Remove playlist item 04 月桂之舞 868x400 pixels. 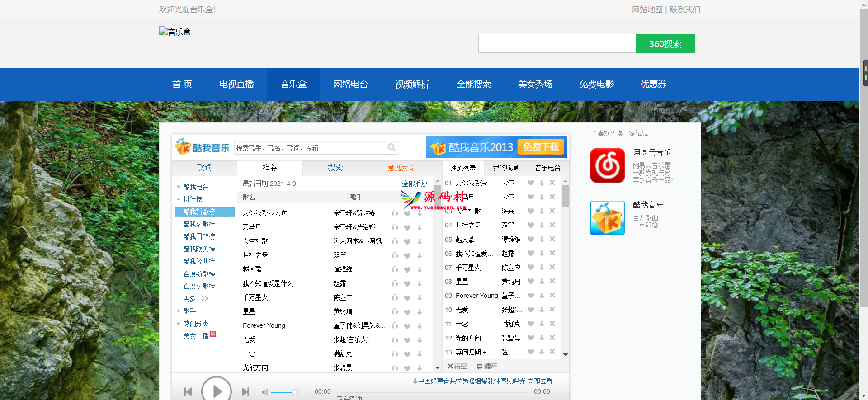pos(552,225)
